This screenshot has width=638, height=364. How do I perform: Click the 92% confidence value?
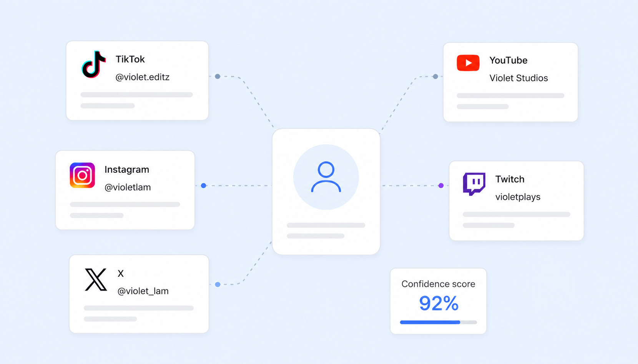click(x=439, y=303)
